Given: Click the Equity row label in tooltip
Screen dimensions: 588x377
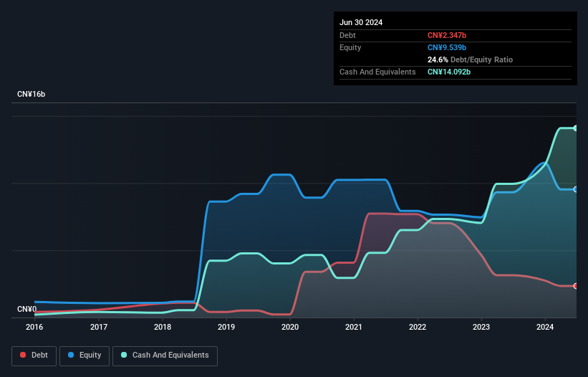Looking at the screenshot, I should (350, 47).
